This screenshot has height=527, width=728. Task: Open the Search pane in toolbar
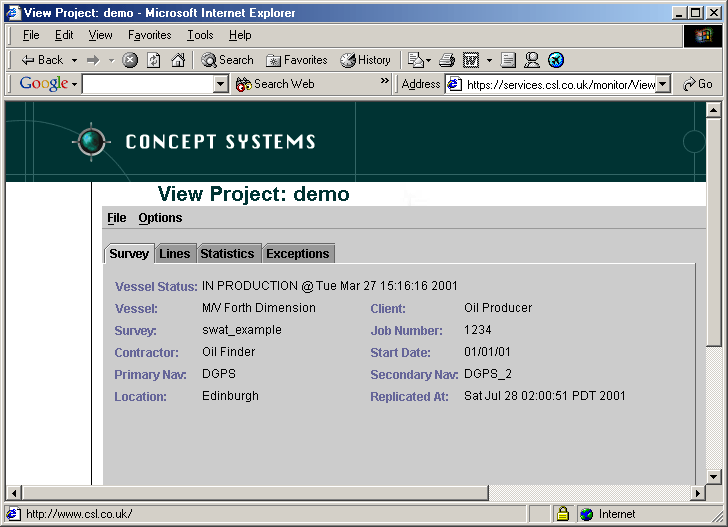point(227,60)
